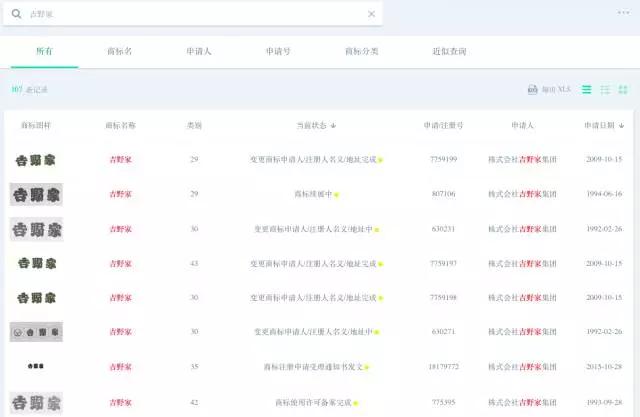
Task: Open 吉野家 name link in row 630231
Action: point(120,229)
